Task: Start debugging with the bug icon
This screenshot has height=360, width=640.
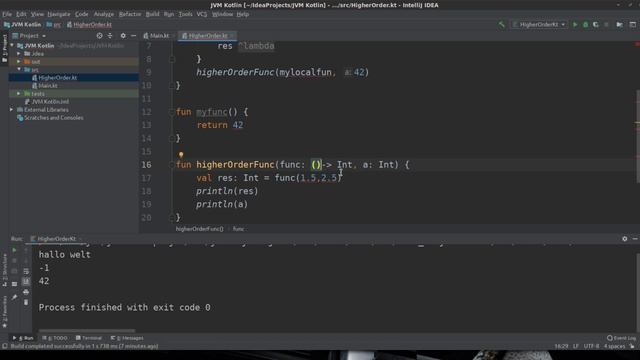Action: click(585, 24)
